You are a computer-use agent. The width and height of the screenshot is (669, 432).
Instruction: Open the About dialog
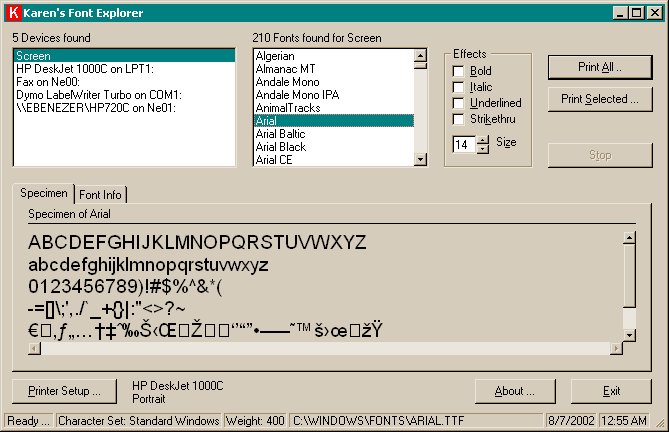(515, 391)
